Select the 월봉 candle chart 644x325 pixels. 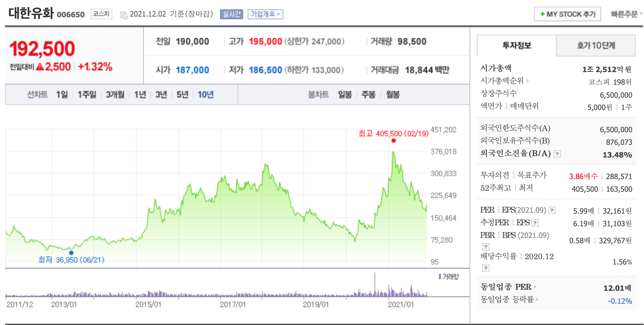pyautogui.click(x=393, y=95)
